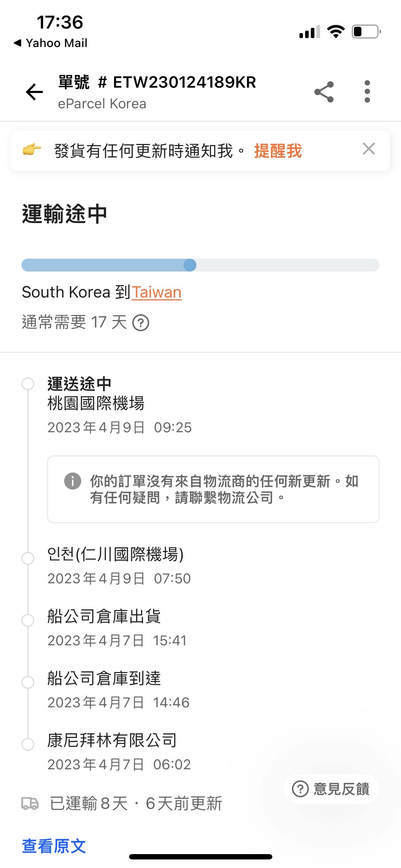Open the 意見反饋 feedback button

(331, 789)
